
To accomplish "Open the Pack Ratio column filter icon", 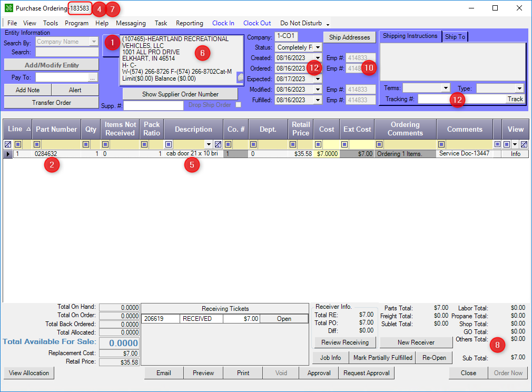I will (144, 144).
